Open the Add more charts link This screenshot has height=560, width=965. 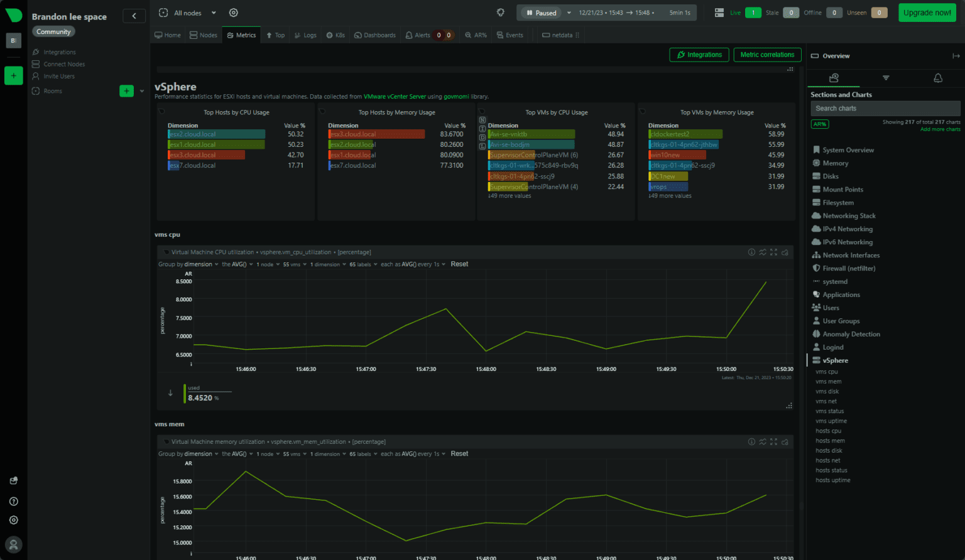pyautogui.click(x=940, y=129)
